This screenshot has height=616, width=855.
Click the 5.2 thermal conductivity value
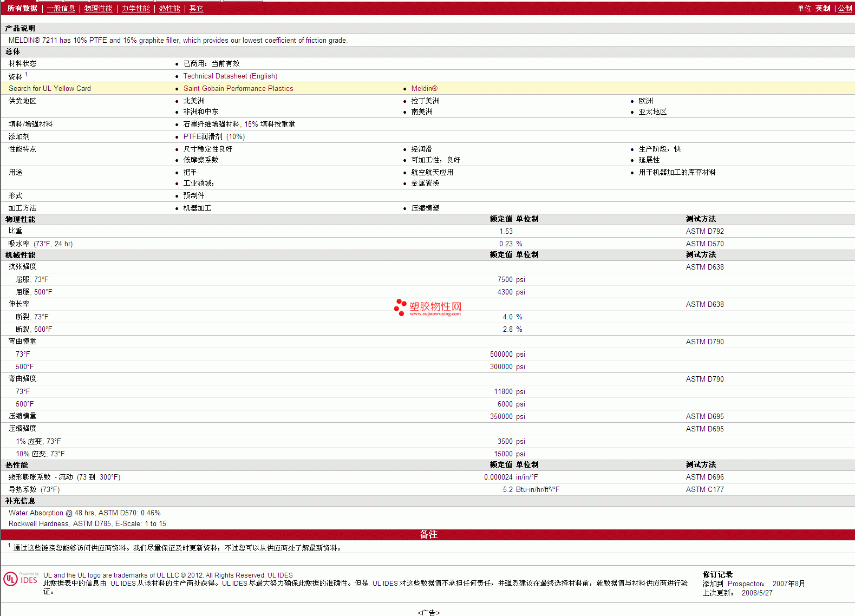click(507, 490)
